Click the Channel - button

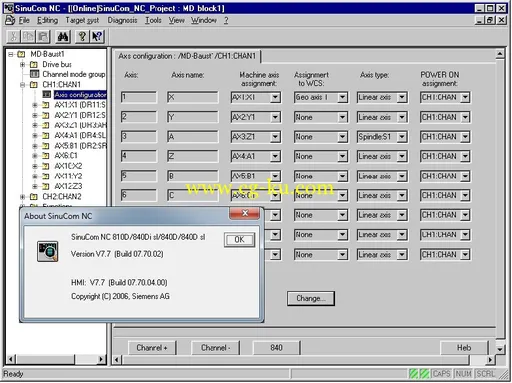[215, 348]
